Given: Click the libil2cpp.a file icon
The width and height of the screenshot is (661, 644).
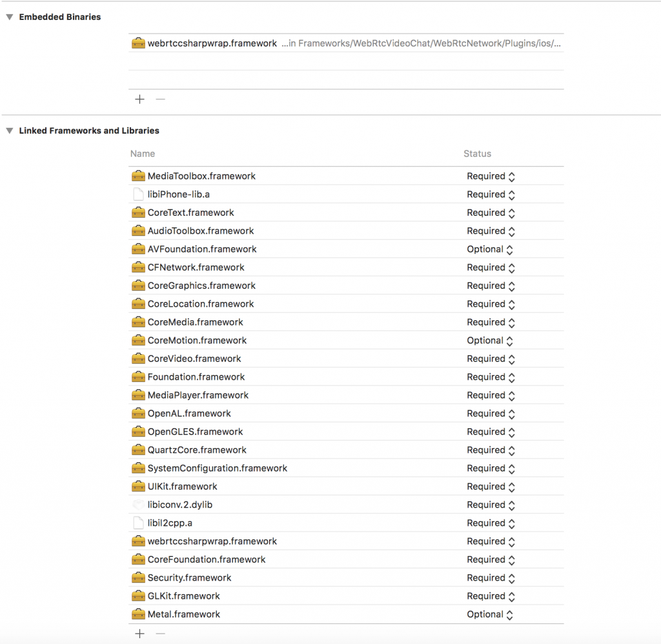Looking at the screenshot, I should tap(138, 523).
